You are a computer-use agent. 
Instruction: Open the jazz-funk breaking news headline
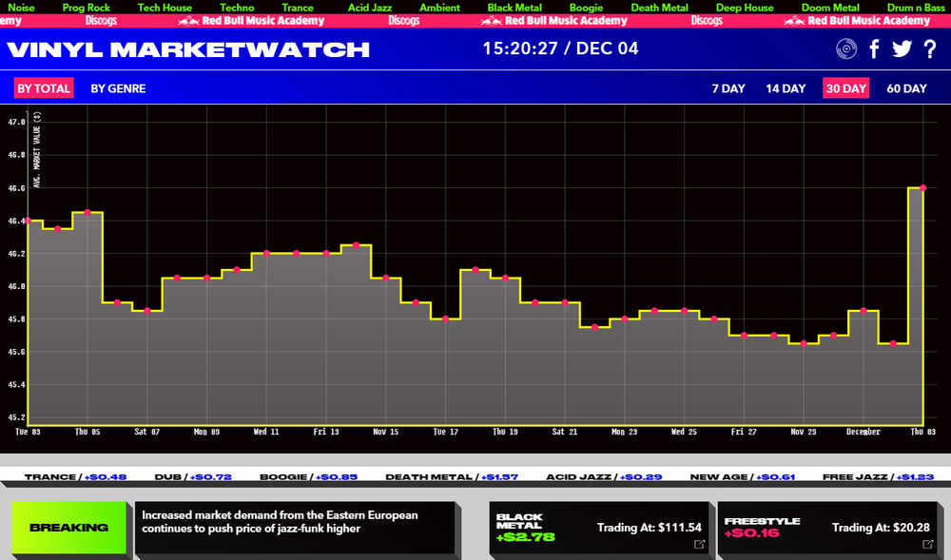point(280,521)
